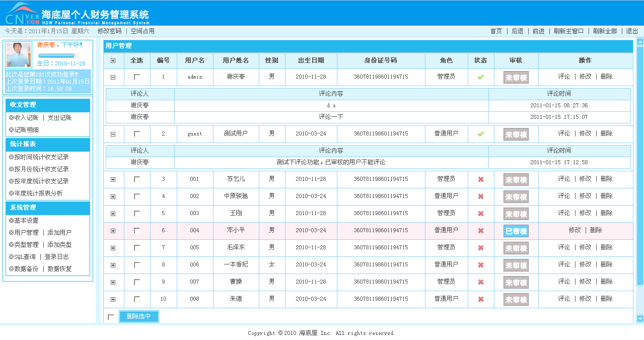
Task: Click the red X status icon for 中原骏驰
Action: (481, 196)
